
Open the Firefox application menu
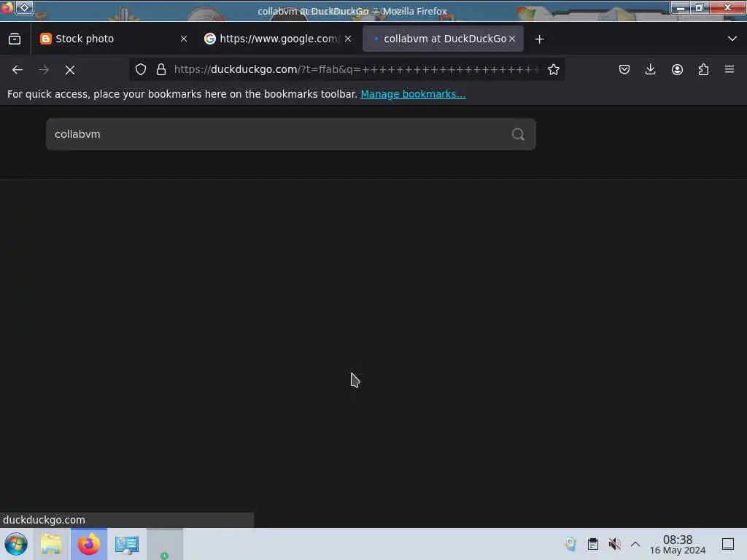[729, 69]
